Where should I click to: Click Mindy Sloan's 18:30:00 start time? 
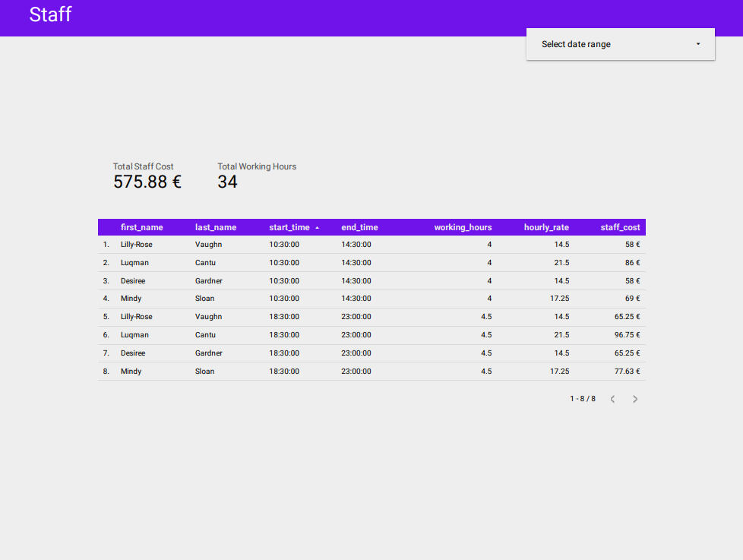pos(283,371)
